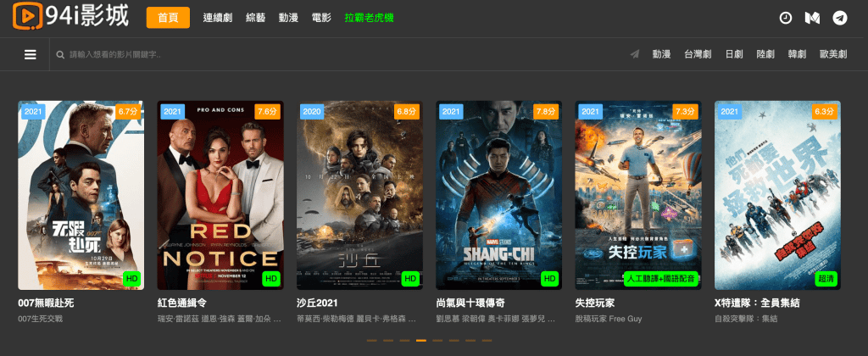Open the 電影 menu item
Image resolution: width=868 pixels, height=356 pixels.
pos(321,18)
